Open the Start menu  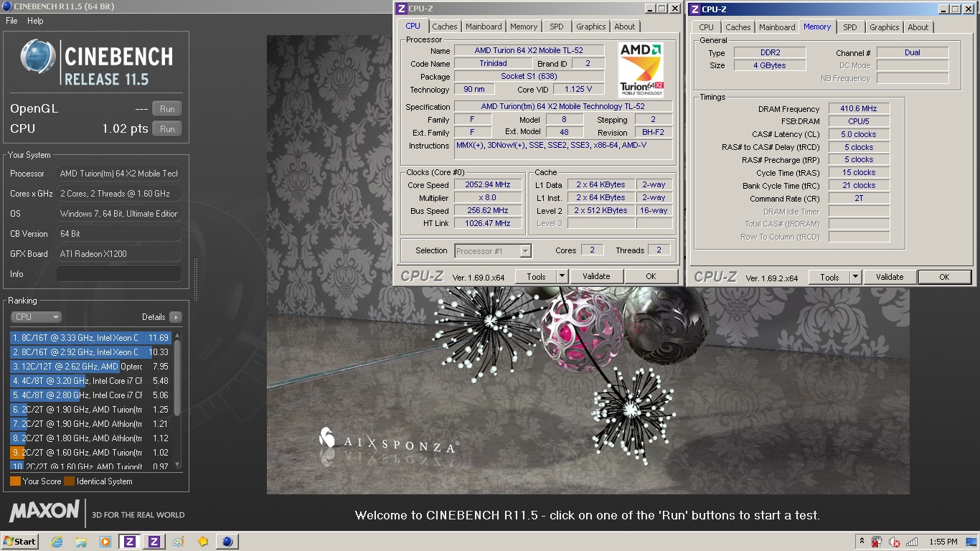20,542
